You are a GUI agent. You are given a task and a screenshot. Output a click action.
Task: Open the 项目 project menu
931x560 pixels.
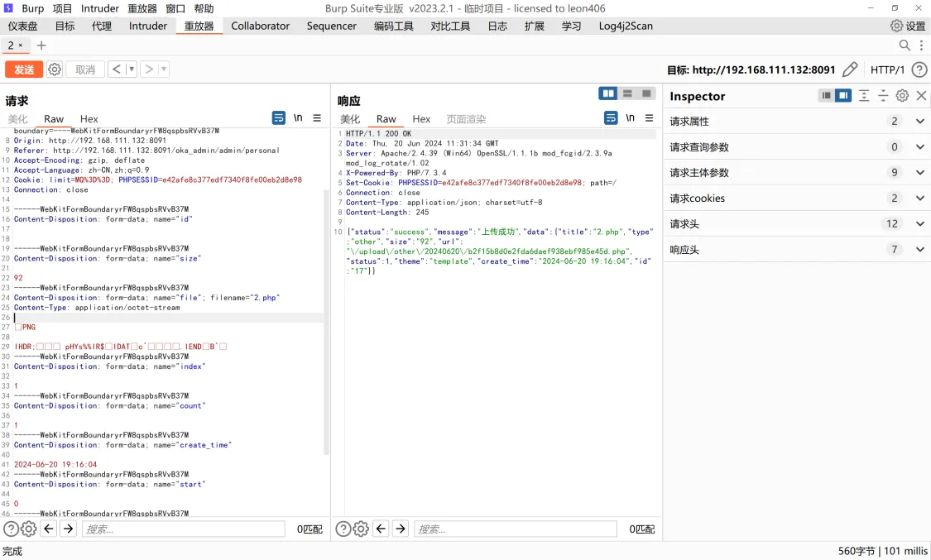62,8
